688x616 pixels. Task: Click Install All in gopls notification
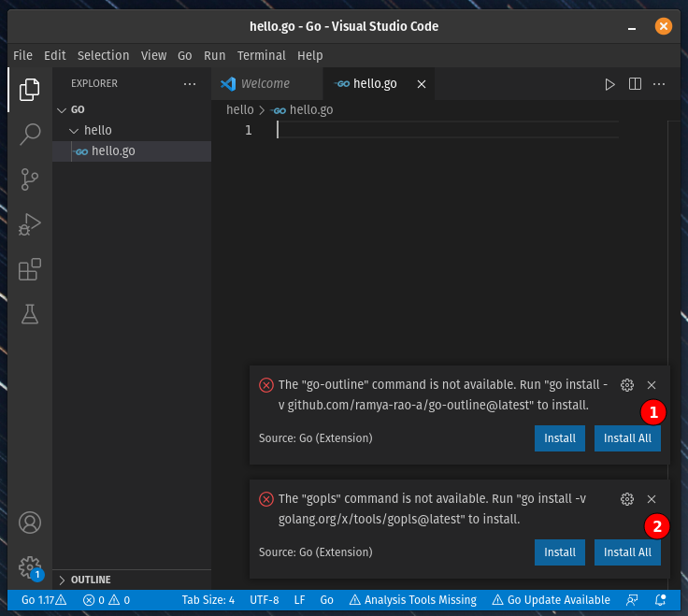627,552
